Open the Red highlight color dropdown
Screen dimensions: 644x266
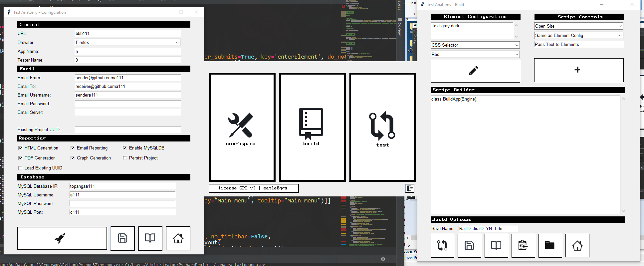[475, 54]
